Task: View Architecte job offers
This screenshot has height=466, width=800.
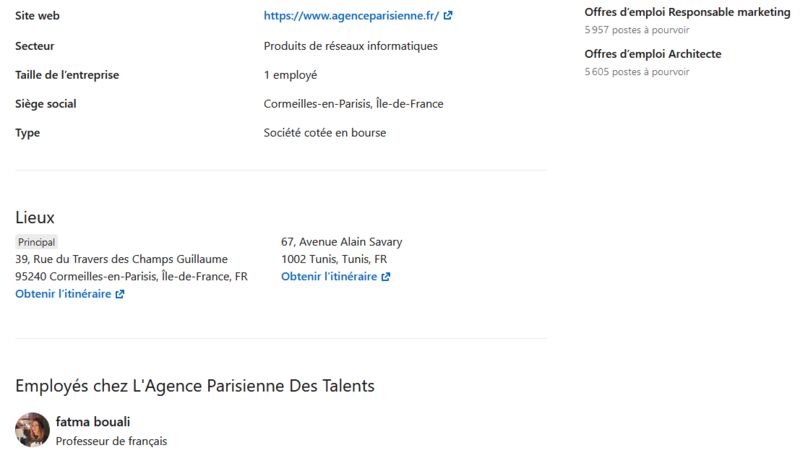Action: click(x=653, y=54)
